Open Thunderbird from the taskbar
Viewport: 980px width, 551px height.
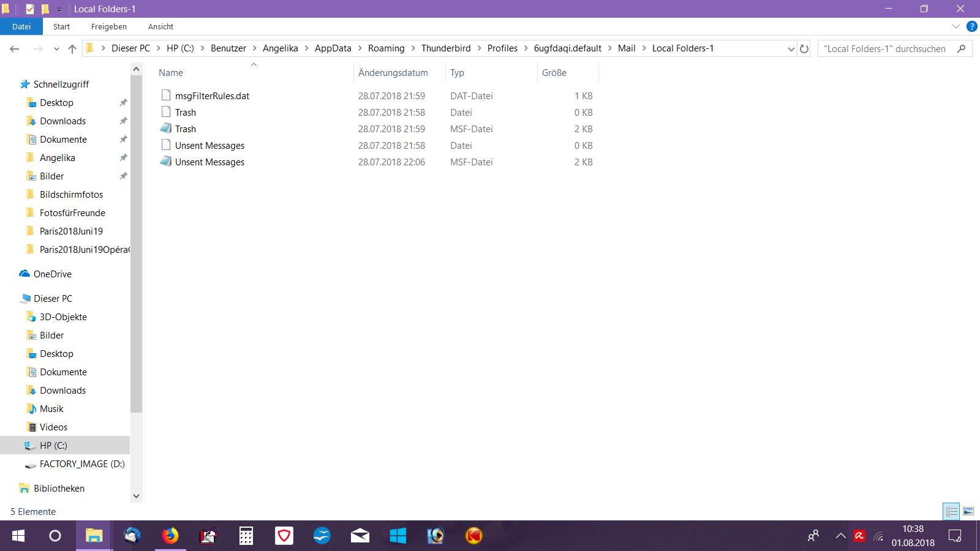132,536
